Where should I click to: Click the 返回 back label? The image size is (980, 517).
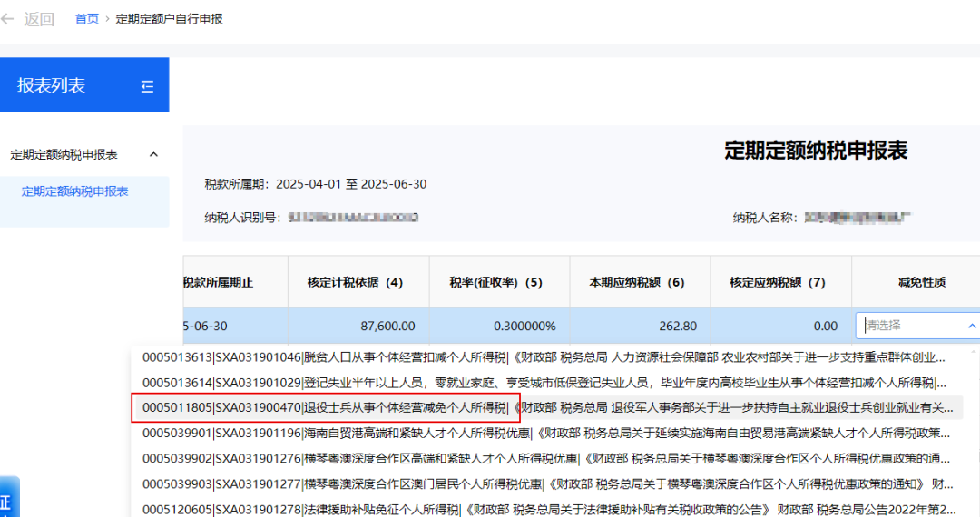tap(39, 19)
